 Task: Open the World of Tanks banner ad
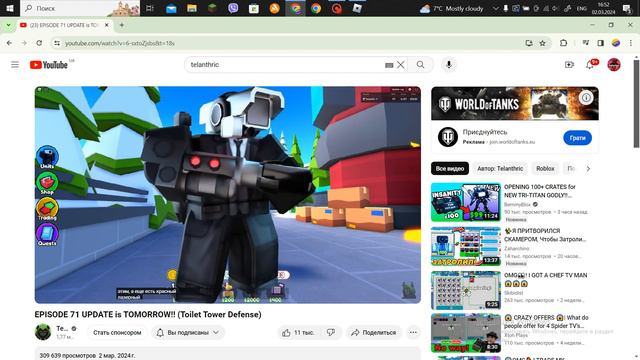point(515,103)
